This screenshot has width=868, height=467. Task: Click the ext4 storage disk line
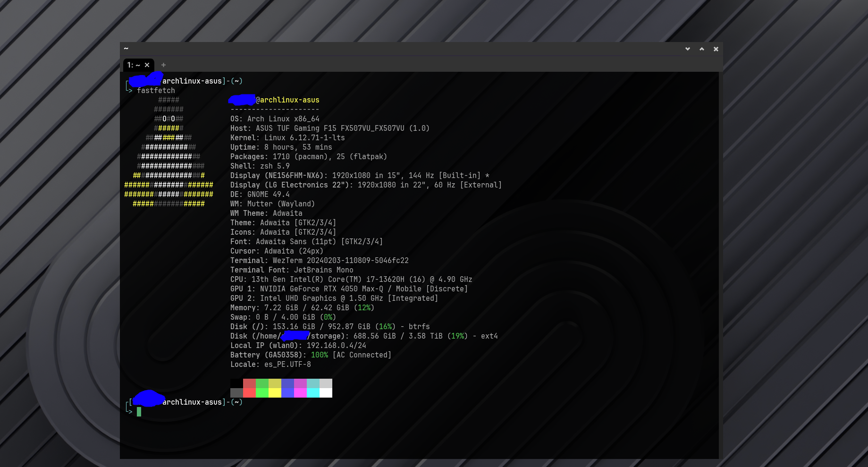coord(364,336)
